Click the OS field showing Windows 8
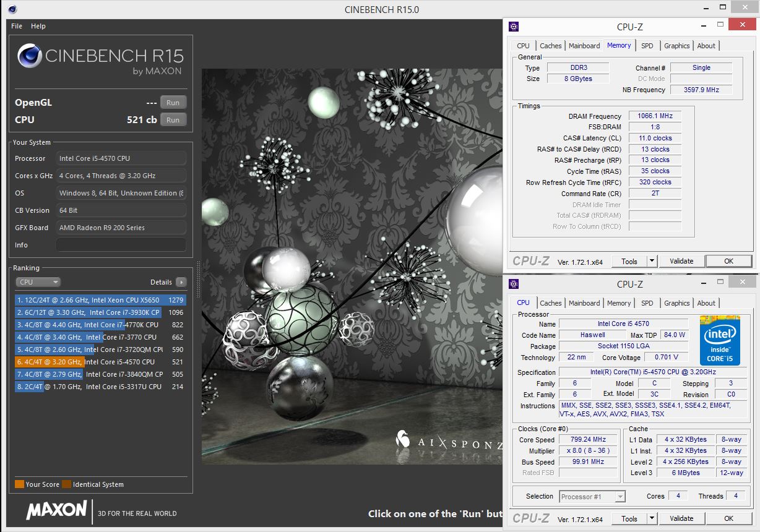 tap(121, 193)
